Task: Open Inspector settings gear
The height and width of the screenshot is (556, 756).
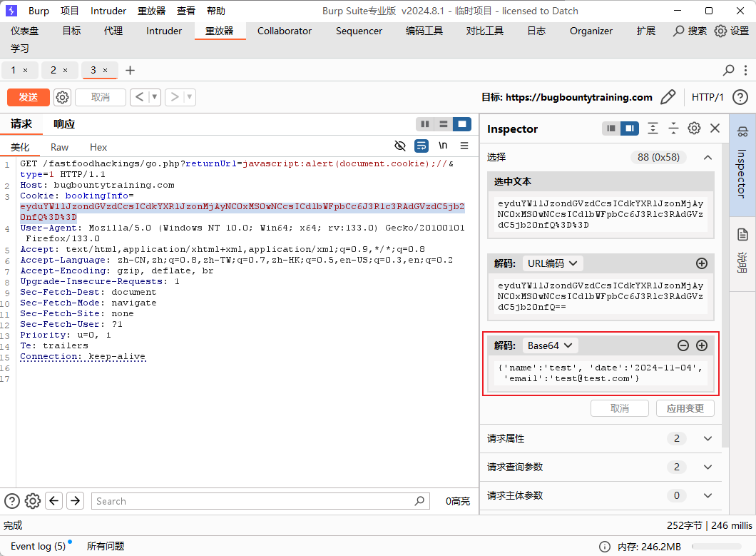Action: tap(694, 128)
